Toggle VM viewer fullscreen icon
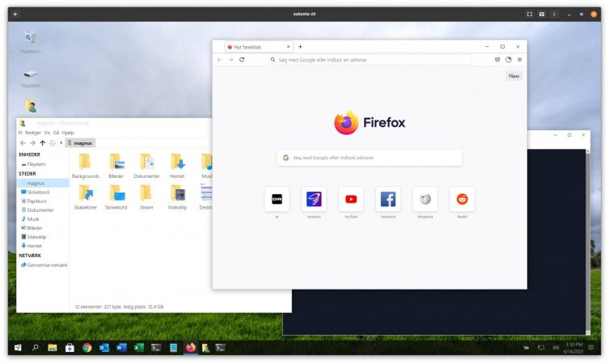 (x=530, y=14)
